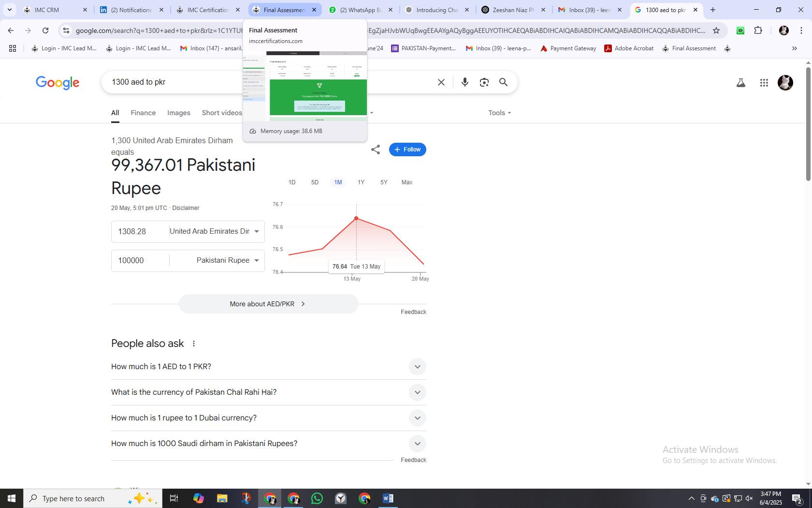Screen dimensions: 812x508
Task: Click the Google search query box
Action: [x=271, y=82]
